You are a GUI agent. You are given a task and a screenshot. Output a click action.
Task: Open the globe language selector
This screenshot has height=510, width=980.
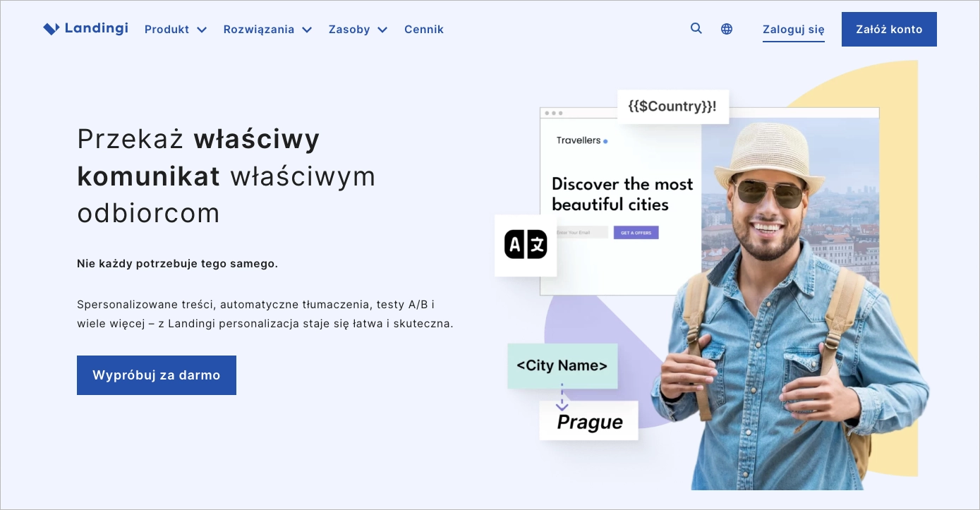[x=727, y=29]
